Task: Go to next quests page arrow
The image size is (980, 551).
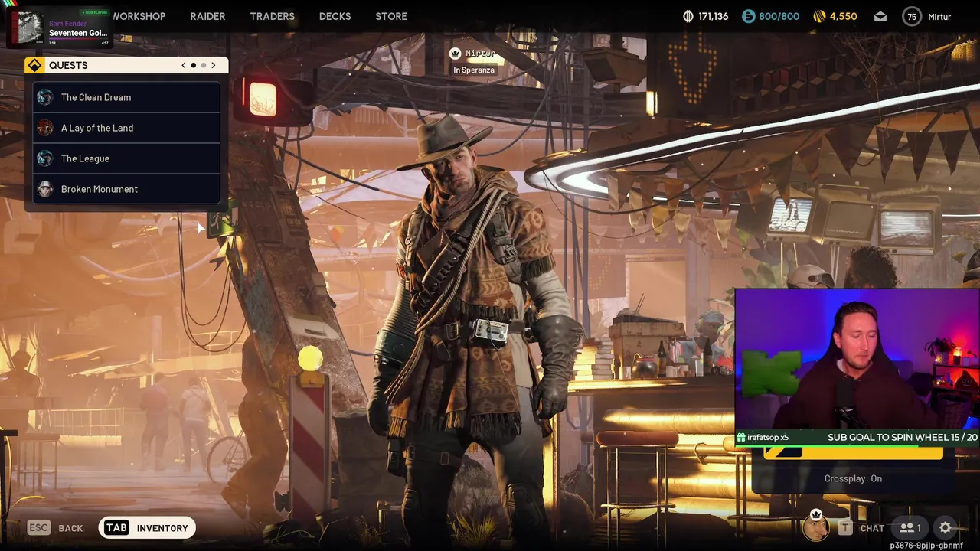Action: pyautogui.click(x=214, y=65)
